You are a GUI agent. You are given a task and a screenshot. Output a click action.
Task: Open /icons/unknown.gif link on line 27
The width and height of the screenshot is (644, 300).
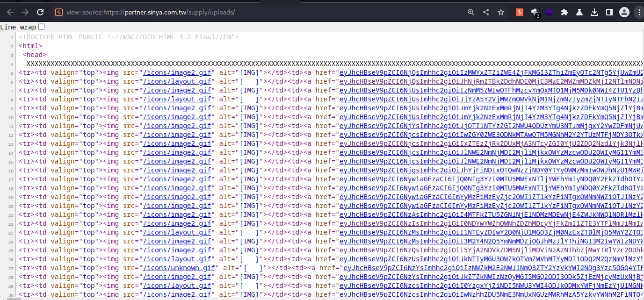[x=180, y=268]
